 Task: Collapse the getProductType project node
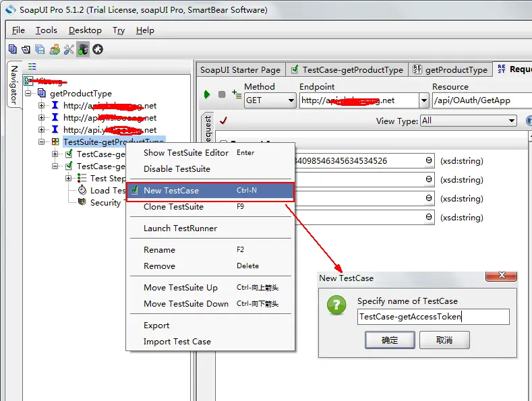(28, 93)
